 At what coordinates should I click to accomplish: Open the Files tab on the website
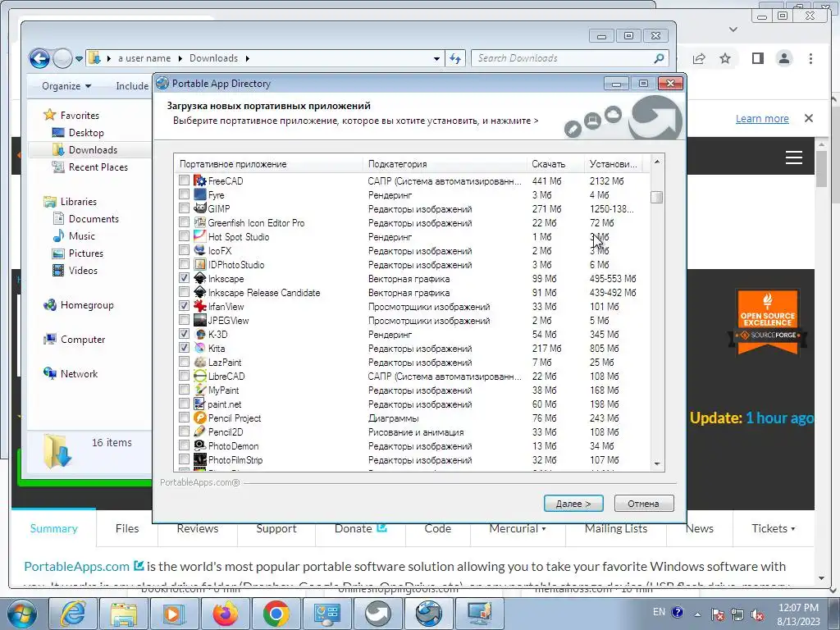[127, 529]
